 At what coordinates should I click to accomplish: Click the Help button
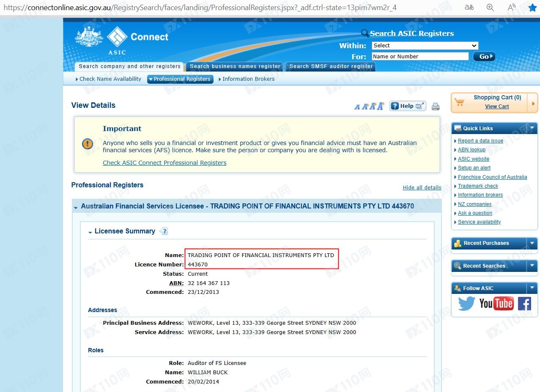[408, 106]
